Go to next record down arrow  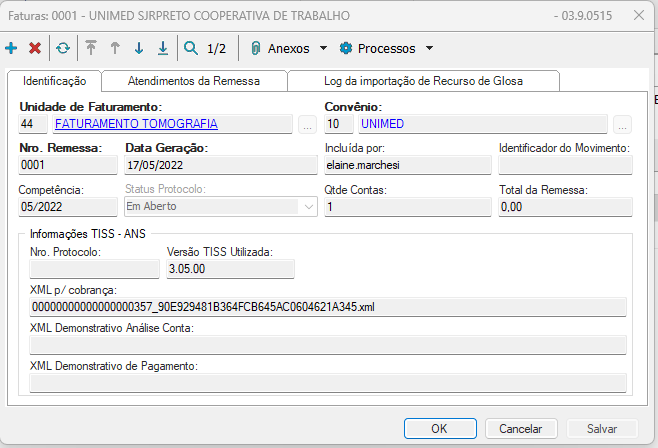(x=139, y=48)
